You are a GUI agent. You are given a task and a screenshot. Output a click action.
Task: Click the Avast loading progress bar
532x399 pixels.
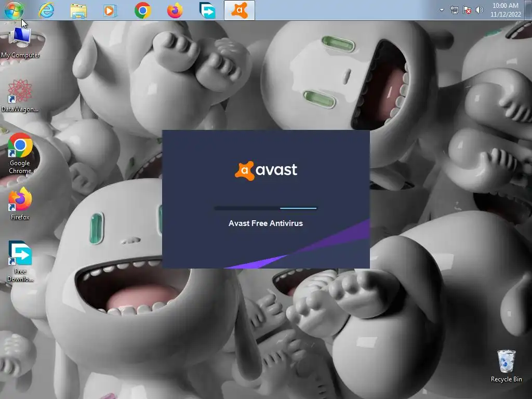coord(265,208)
